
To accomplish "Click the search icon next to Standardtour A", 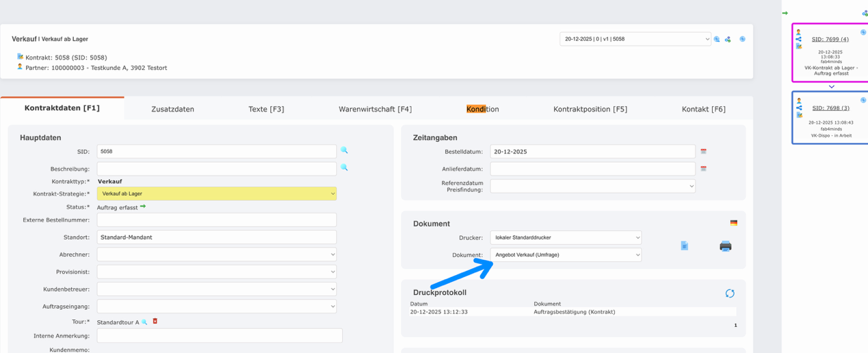I will (144, 322).
